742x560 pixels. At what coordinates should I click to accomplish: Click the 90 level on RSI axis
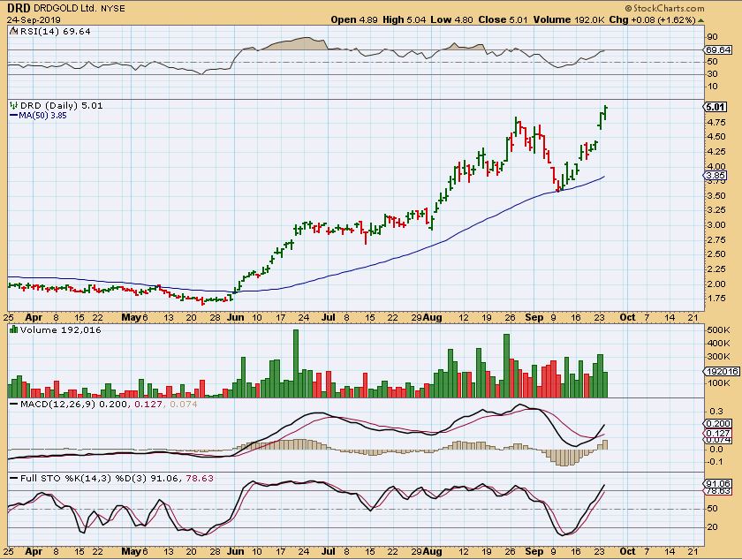click(713, 37)
